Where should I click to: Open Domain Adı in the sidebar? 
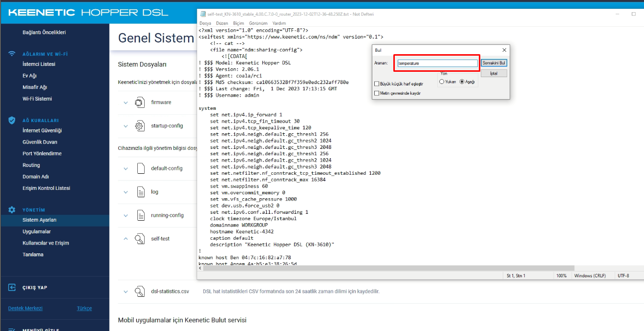click(36, 177)
